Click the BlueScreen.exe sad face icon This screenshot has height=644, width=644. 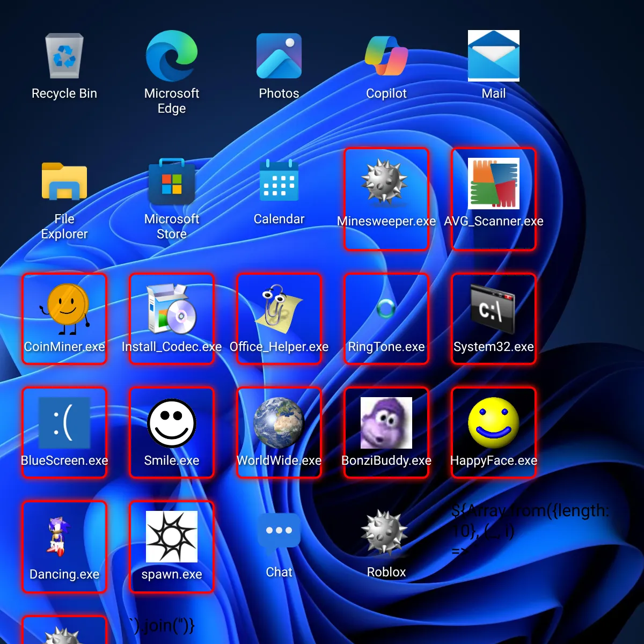(x=64, y=423)
